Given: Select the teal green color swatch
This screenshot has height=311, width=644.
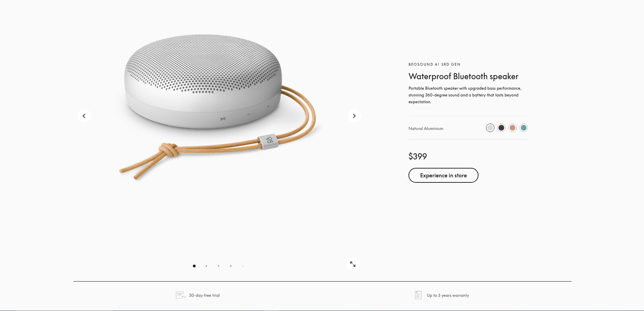Looking at the screenshot, I should pos(524,128).
